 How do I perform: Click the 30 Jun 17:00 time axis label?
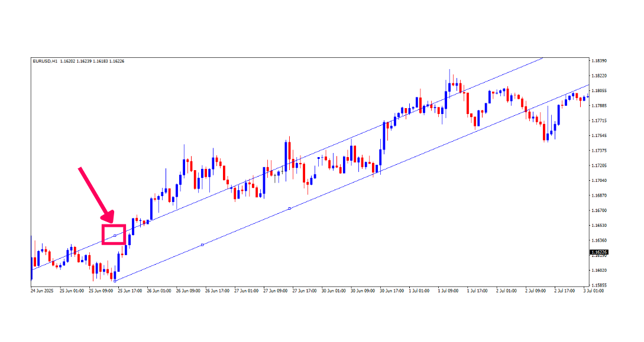point(391,291)
